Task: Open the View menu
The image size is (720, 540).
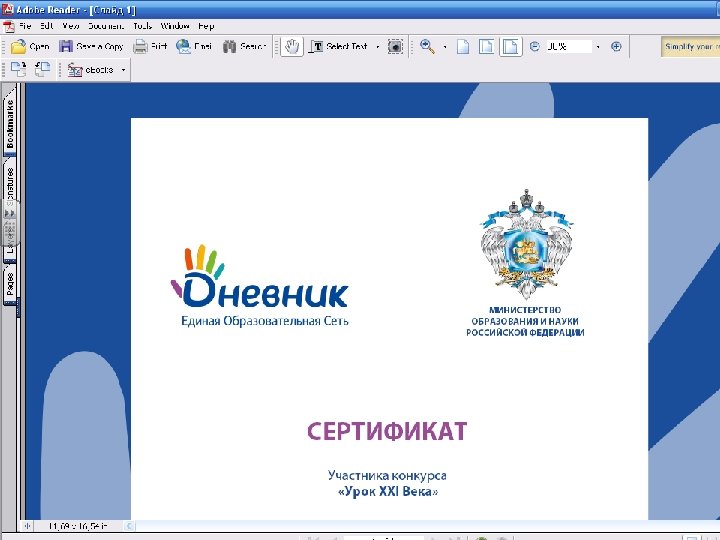Action: [x=71, y=26]
